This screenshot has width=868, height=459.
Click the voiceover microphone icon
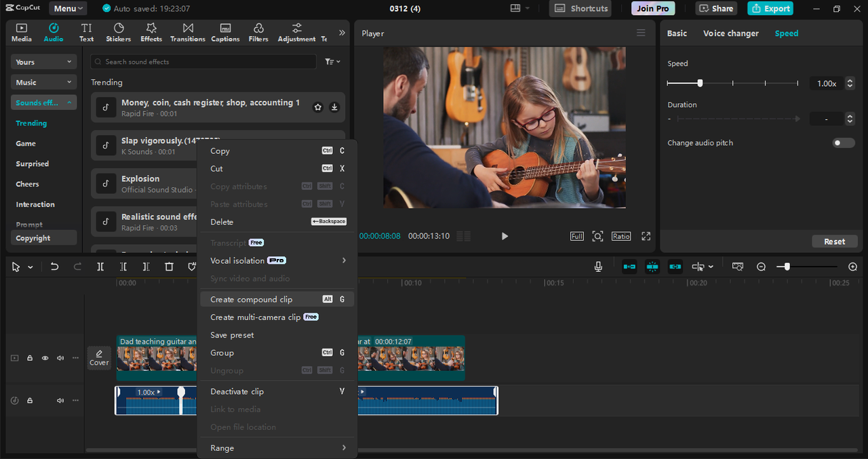(597, 266)
